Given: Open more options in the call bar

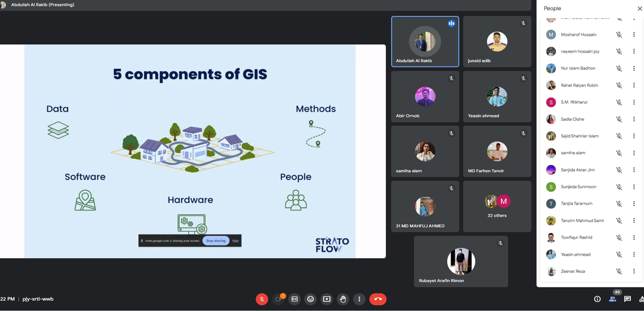Looking at the screenshot, I should point(359,299).
